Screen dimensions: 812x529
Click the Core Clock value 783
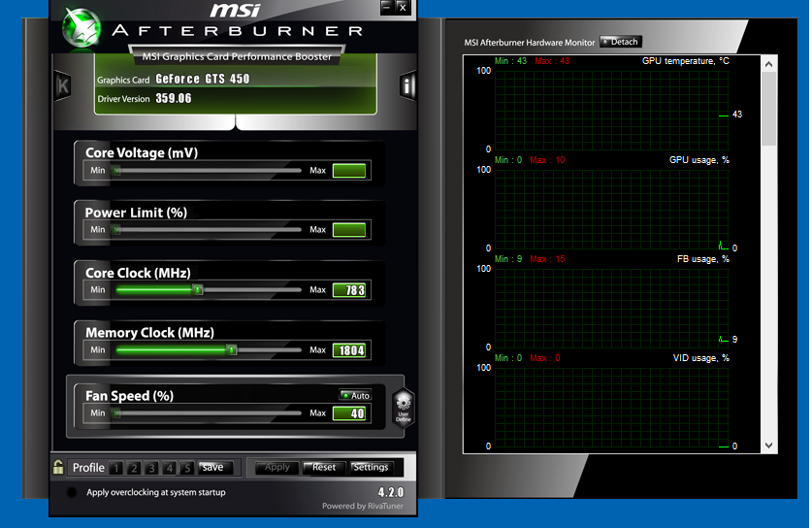[349, 290]
